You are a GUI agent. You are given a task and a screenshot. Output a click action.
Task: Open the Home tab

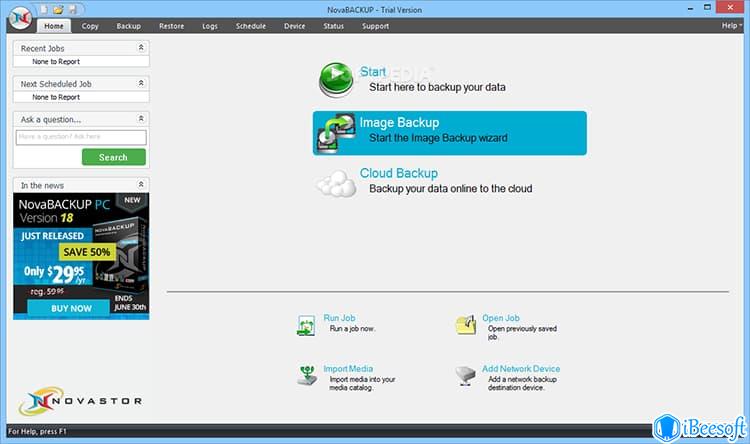tap(54, 26)
